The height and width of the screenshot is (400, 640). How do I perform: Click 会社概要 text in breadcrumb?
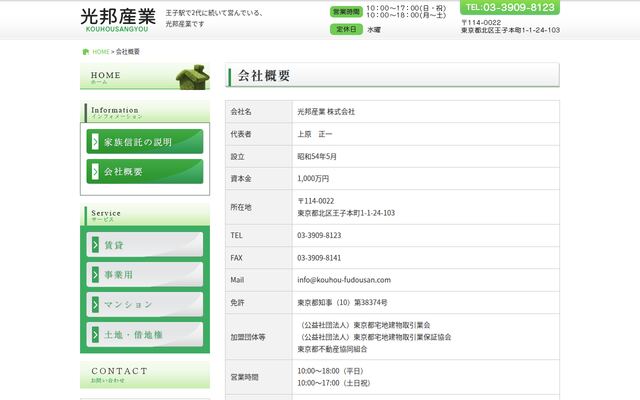tap(128, 52)
